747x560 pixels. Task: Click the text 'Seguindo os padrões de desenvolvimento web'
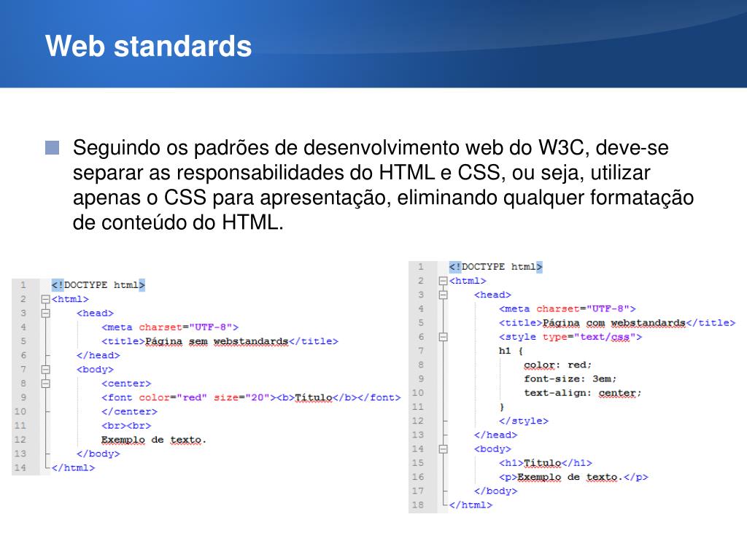[287, 147]
